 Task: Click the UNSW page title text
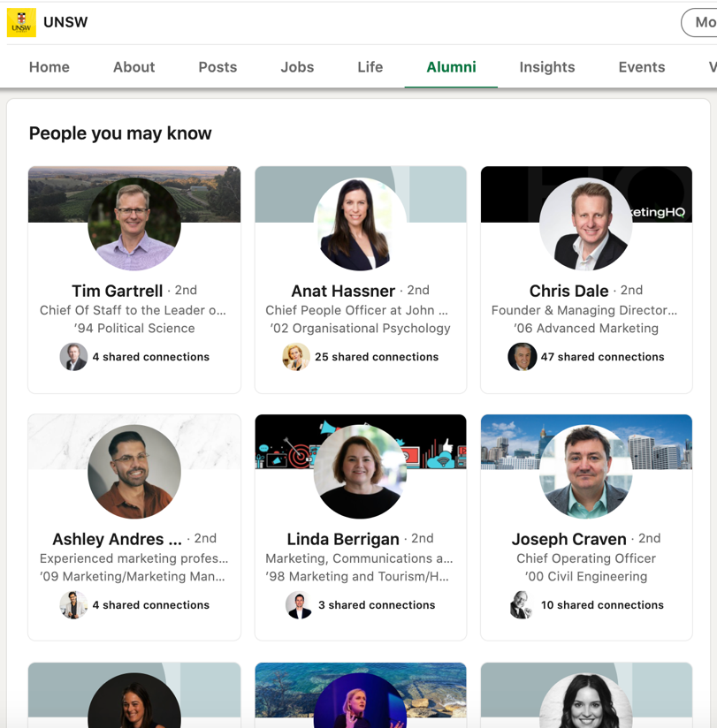[x=65, y=22]
